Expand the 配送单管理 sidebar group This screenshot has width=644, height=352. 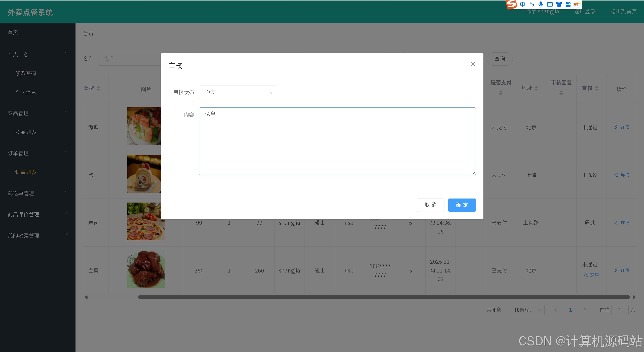38,193
